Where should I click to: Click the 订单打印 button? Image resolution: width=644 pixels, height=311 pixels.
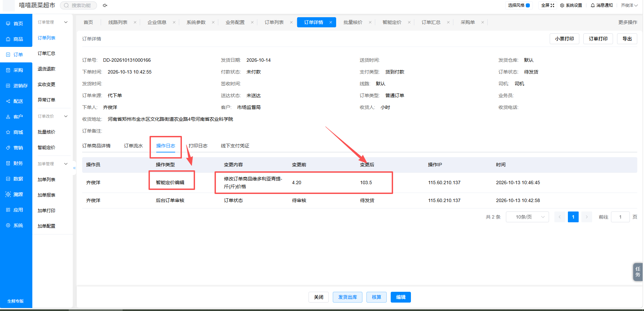[x=598, y=39]
